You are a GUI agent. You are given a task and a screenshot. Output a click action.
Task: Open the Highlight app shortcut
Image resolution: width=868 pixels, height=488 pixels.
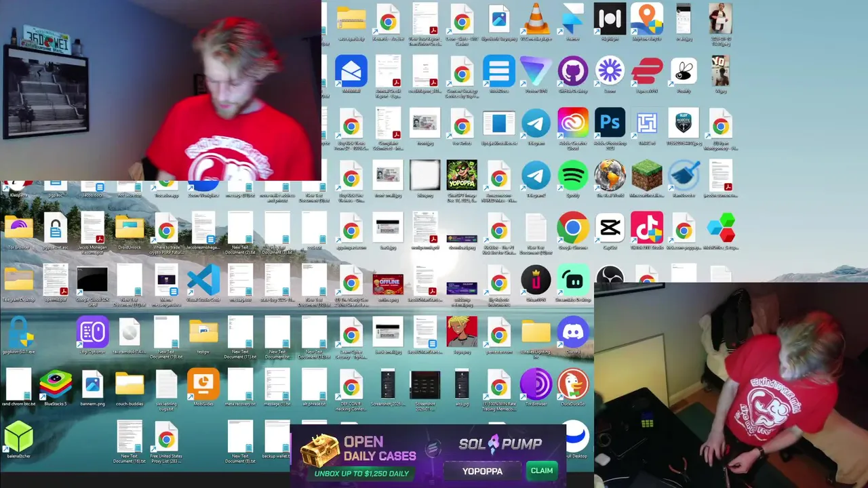click(610, 20)
